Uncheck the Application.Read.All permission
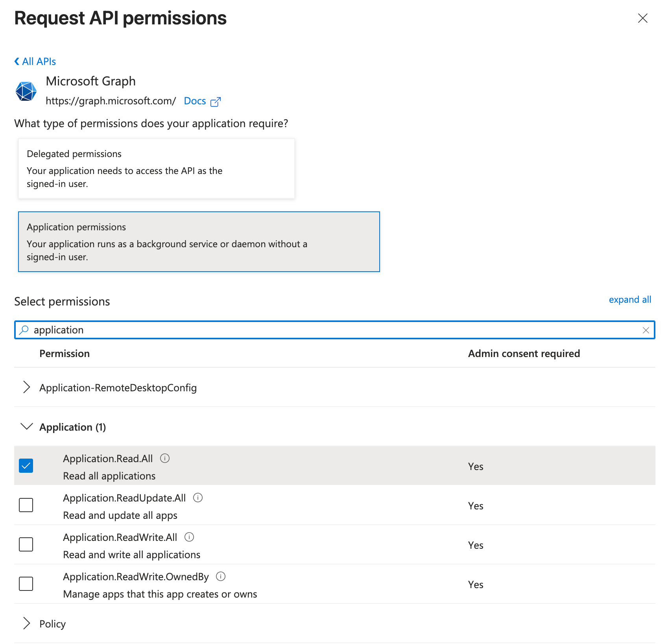This screenshot has height=644, width=668. (x=26, y=466)
